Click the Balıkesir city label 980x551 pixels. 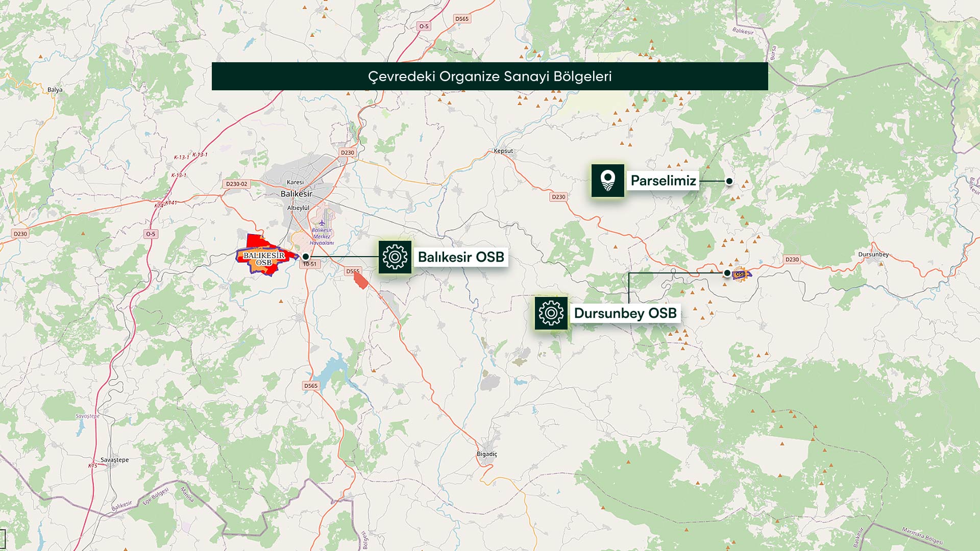(296, 194)
